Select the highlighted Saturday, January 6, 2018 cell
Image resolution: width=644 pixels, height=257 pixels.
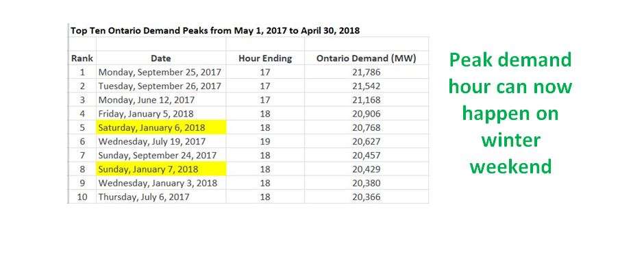coord(161,127)
